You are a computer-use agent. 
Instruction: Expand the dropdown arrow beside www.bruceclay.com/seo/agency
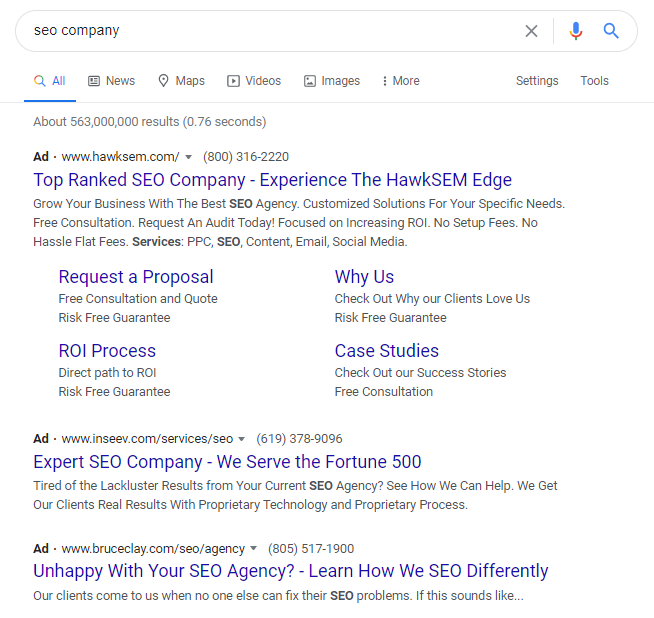click(x=253, y=549)
